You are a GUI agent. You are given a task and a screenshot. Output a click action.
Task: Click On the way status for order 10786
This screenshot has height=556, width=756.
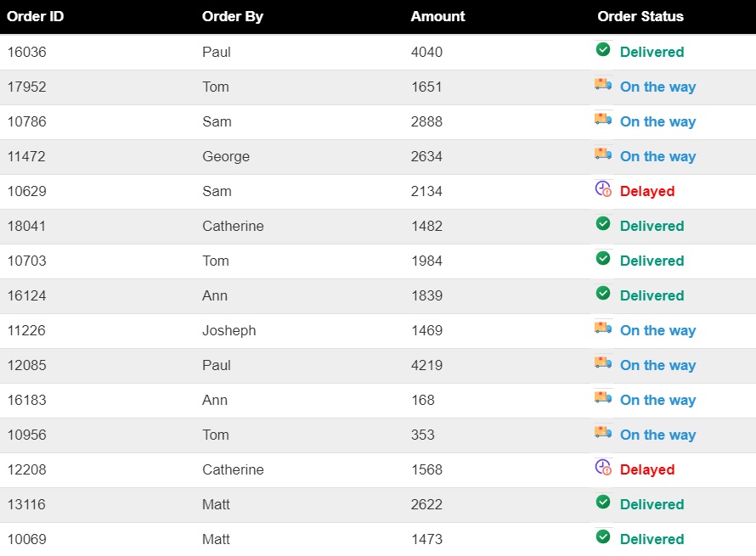point(657,121)
